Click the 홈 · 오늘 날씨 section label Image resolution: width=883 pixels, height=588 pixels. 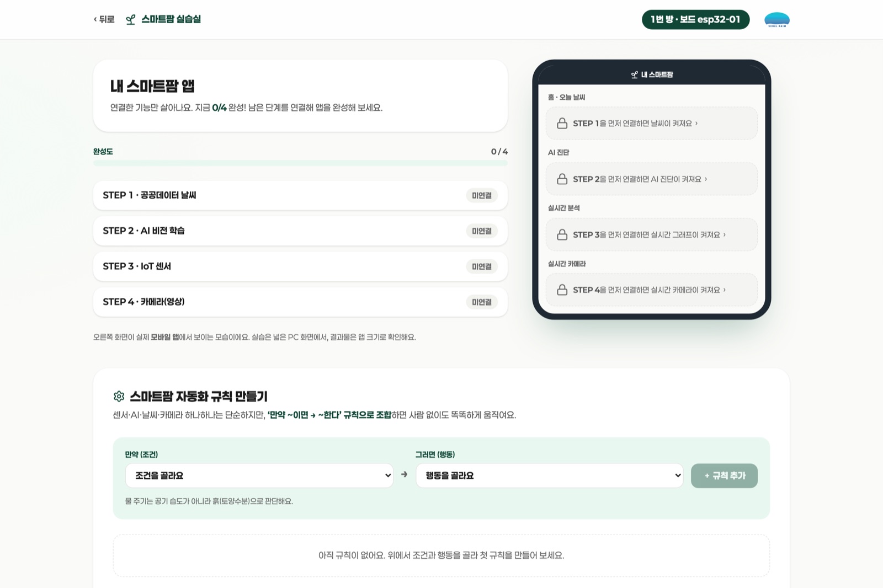click(x=566, y=97)
